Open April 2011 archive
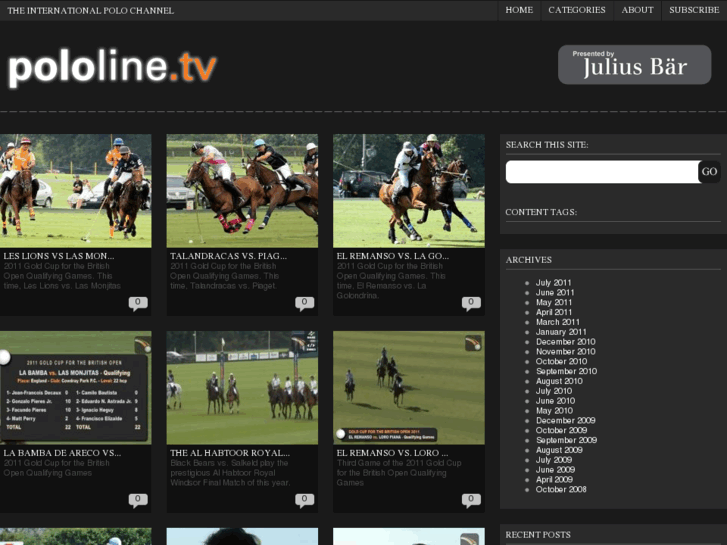Viewport: 727px width, 545px height. click(554, 312)
